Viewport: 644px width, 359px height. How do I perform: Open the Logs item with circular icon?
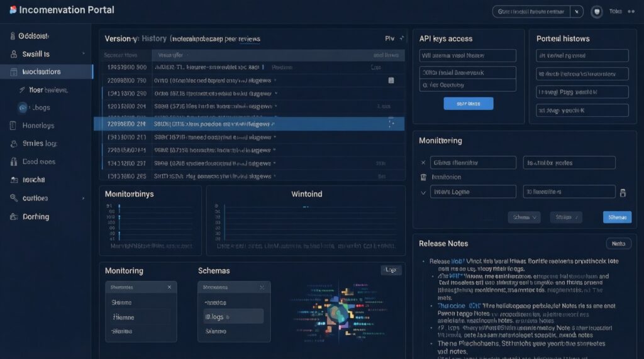(24, 108)
